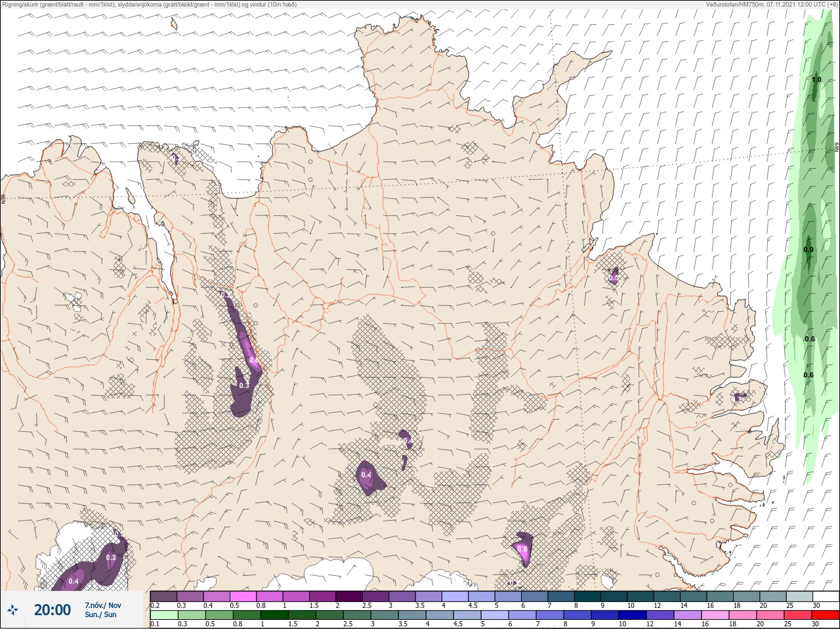
Task: Click the weekday label 'Sun./ Sun'
Action: (x=100, y=615)
